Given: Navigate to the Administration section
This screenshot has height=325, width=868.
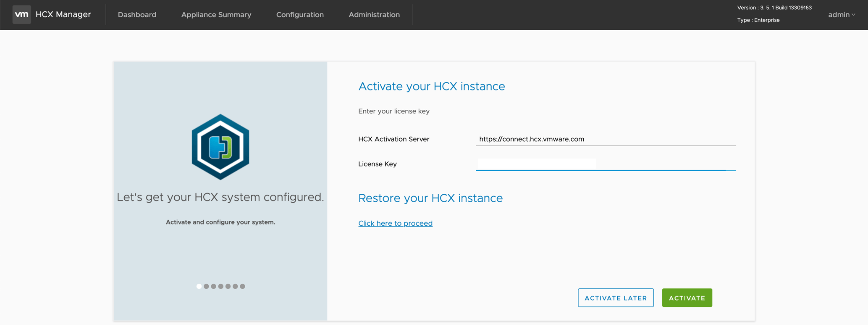Looking at the screenshot, I should tap(374, 15).
